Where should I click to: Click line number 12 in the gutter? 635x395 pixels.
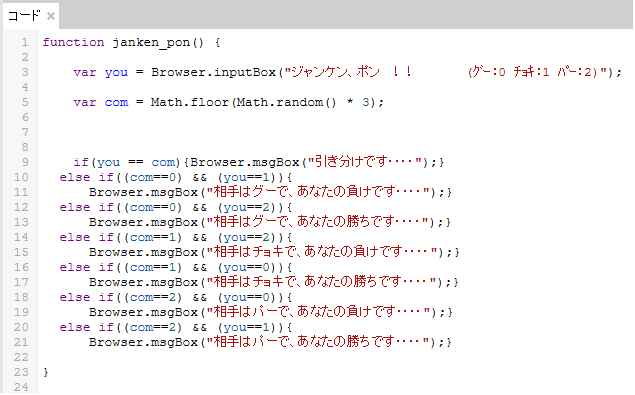[x=21, y=207]
